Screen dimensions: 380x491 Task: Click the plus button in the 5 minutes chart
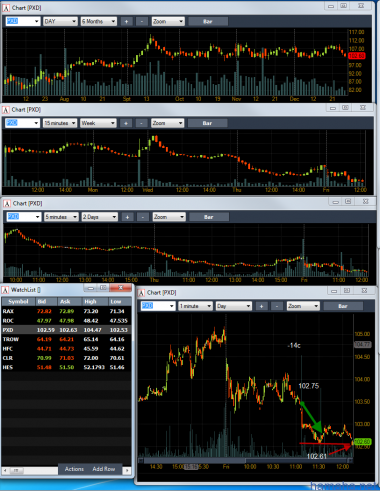coord(127,217)
